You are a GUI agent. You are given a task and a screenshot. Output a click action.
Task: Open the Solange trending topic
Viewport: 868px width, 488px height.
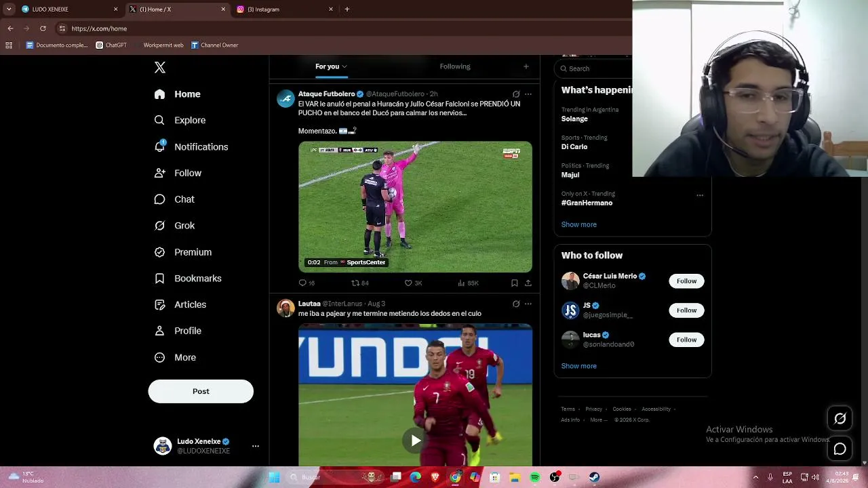tap(574, 119)
